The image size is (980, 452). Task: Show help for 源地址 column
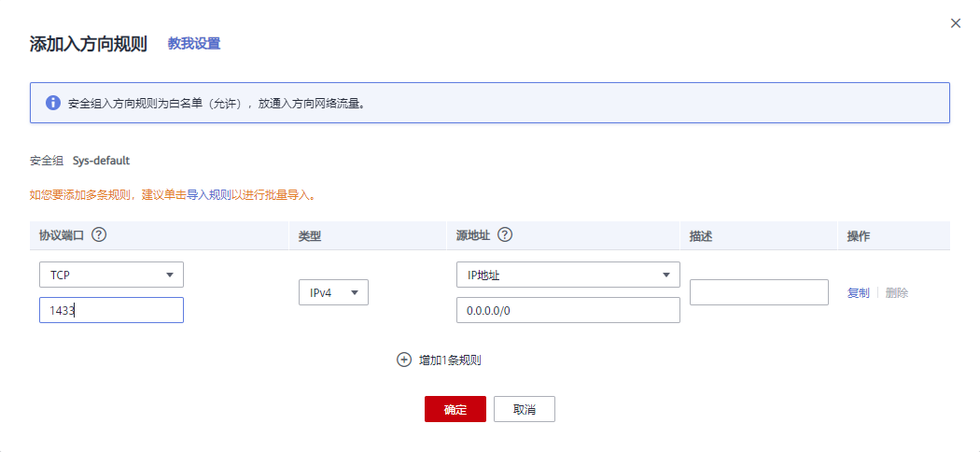[505, 235]
